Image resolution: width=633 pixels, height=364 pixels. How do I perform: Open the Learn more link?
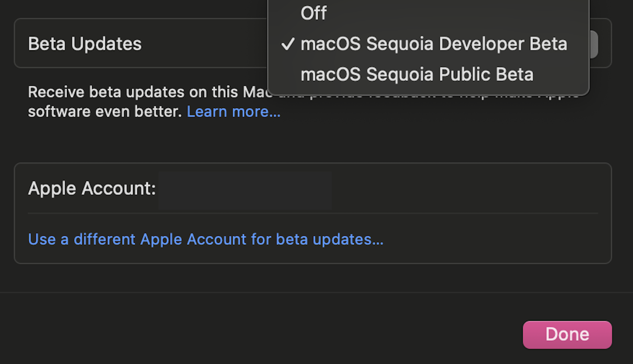(233, 111)
